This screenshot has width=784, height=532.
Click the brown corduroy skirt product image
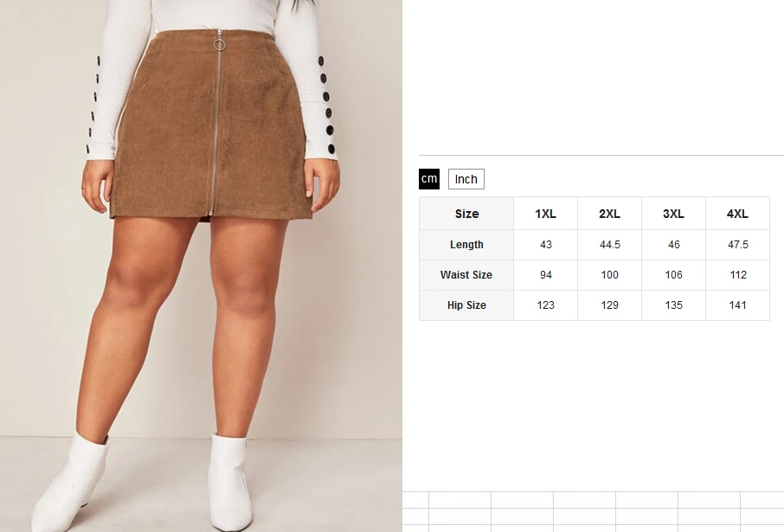[201, 266]
